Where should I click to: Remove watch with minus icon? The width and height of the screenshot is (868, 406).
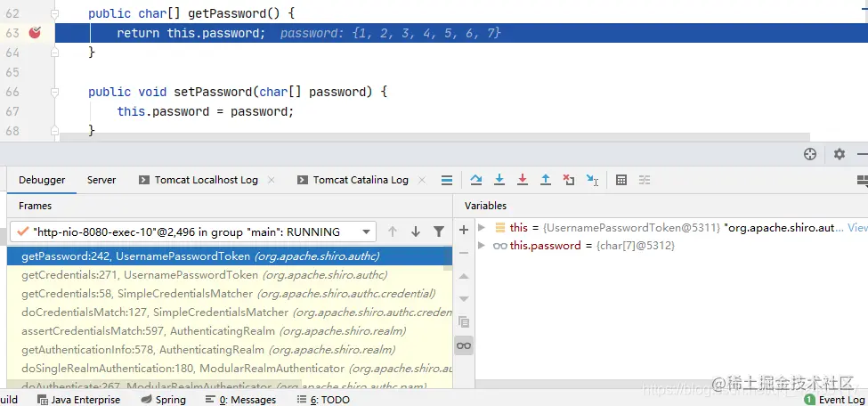pos(464,253)
